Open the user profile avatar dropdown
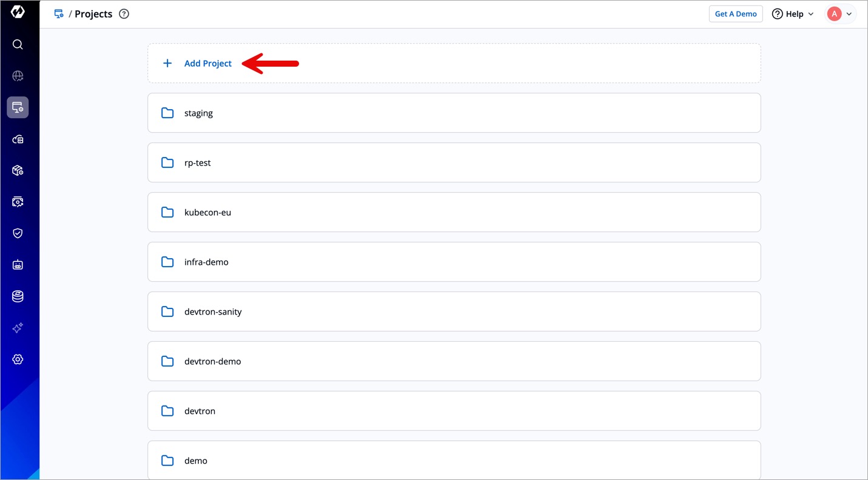The image size is (868, 480). (x=841, y=14)
